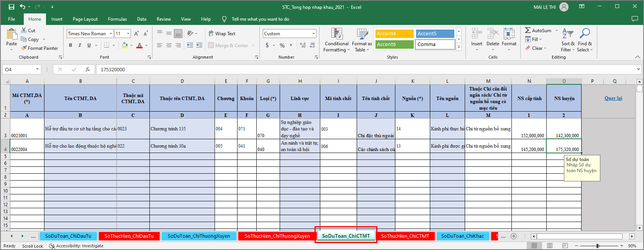644x250 pixels.
Task: Click the Percent Style icon
Action: pos(282,45)
